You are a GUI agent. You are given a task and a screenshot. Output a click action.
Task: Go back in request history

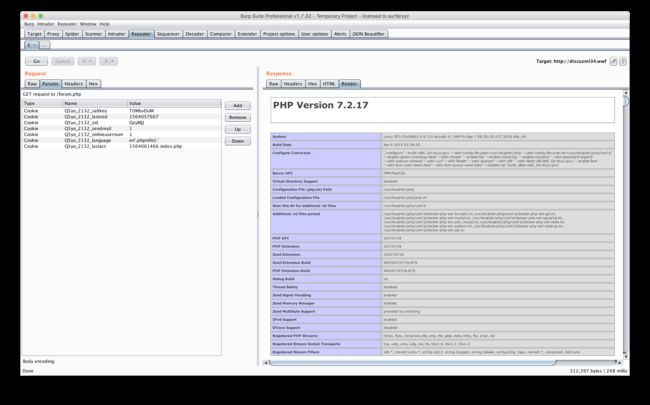(87, 61)
